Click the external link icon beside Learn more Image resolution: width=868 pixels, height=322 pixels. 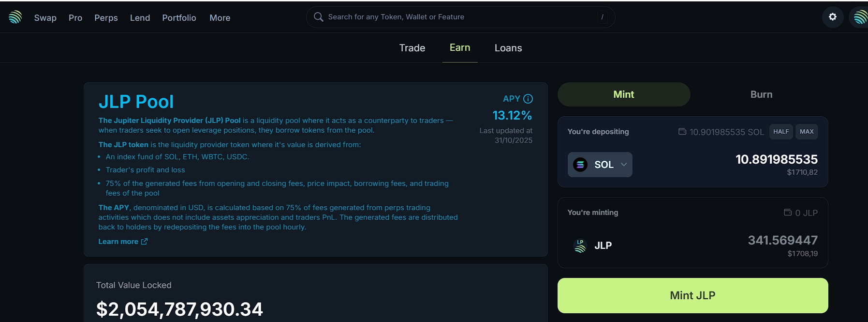click(x=144, y=242)
